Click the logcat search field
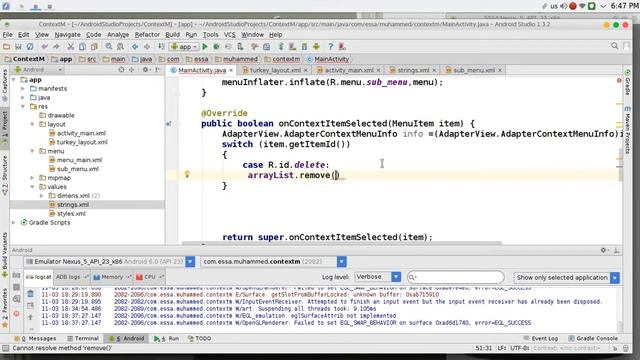The height and width of the screenshot is (360, 640). tap(456, 278)
